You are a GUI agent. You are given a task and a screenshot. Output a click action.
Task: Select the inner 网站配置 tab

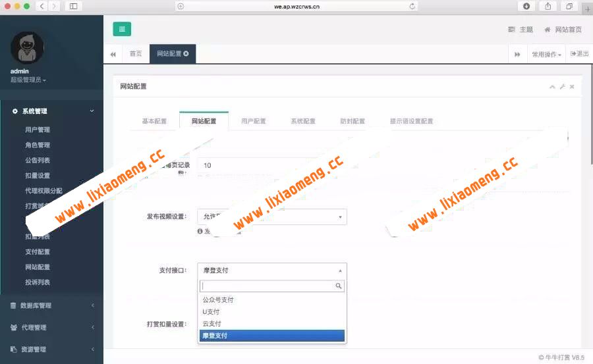pyautogui.click(x=204, y=121)
